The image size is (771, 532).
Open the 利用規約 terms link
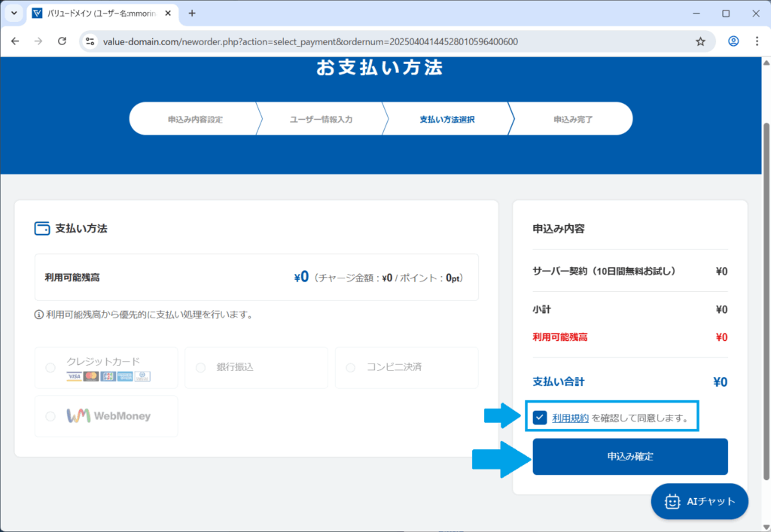pos(570,418)
